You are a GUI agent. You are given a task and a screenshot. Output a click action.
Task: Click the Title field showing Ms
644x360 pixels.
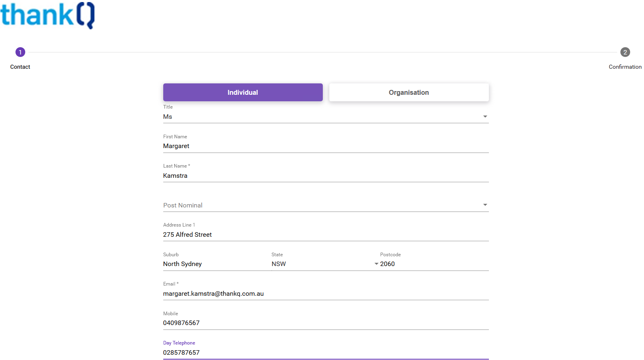[x=318, y=117]
